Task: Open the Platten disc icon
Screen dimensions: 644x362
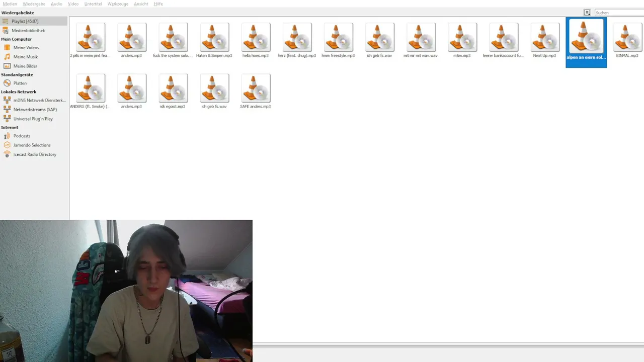Action: click(7, 83)
